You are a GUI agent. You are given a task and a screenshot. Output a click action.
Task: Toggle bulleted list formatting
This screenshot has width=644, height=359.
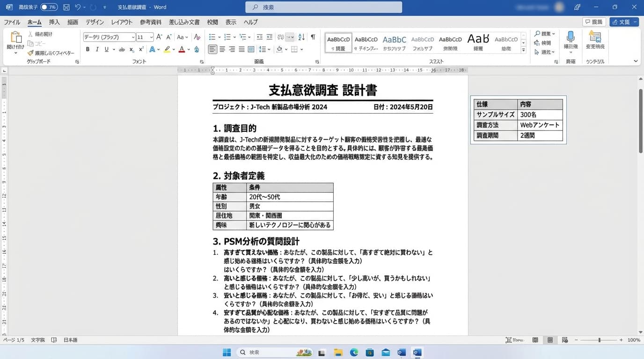coord(212,36)
